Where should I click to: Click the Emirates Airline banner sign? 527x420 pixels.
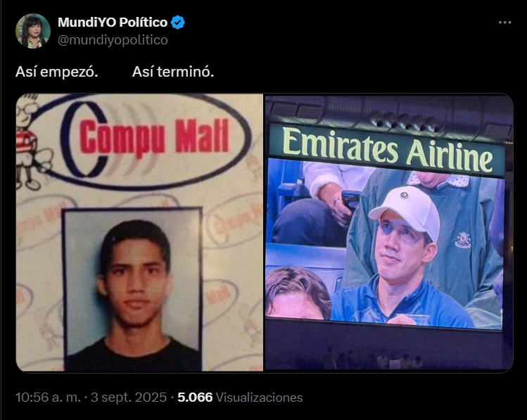387,150
